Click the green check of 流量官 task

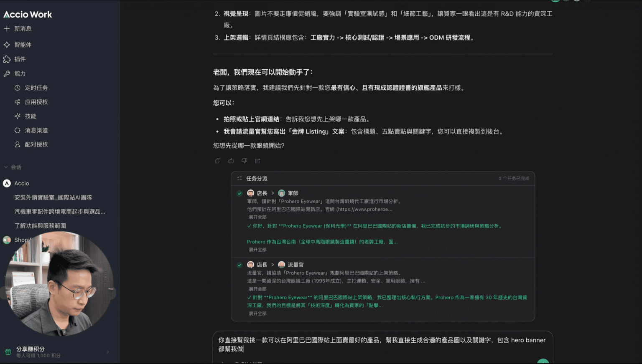239,265
